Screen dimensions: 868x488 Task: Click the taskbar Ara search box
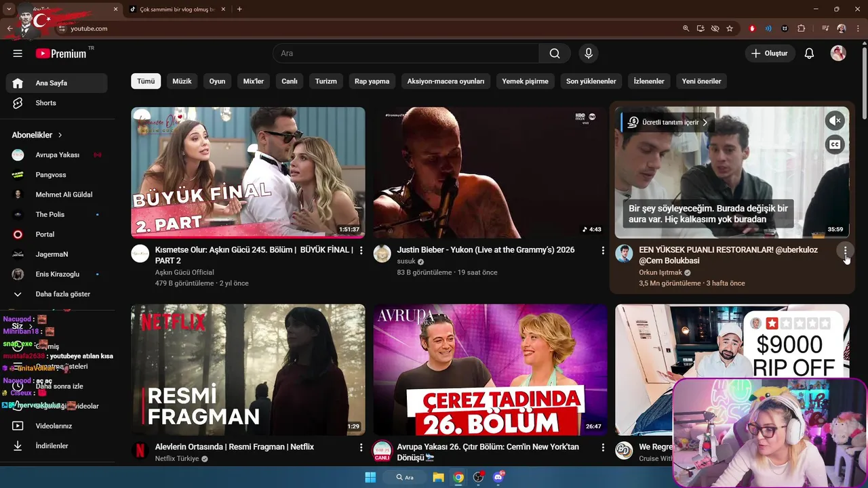point(405,477)
